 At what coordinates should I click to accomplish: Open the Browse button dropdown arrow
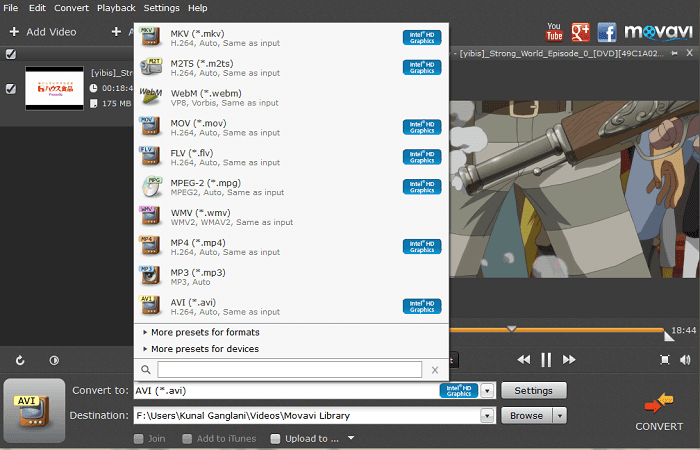pos(560,416)
